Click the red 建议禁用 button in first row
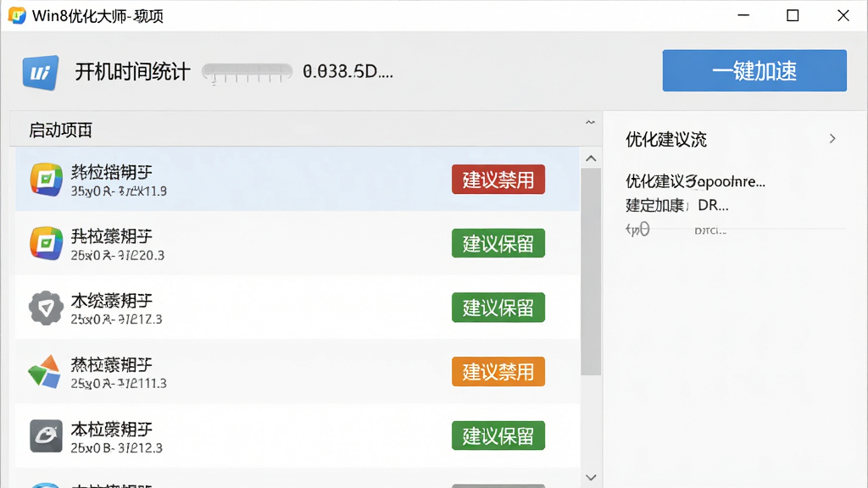The height and width of the screenshot is (488, 868). pyautogui.click(x=498, y=180)
